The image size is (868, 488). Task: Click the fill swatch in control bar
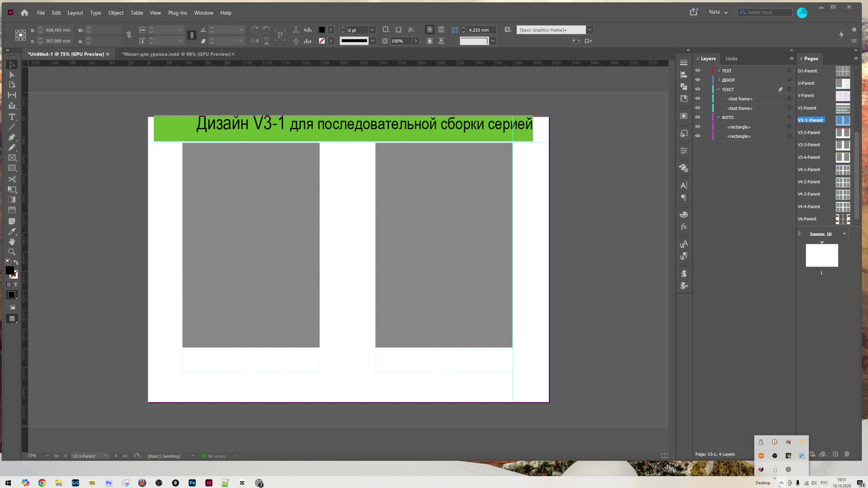(x=321, y=30)
